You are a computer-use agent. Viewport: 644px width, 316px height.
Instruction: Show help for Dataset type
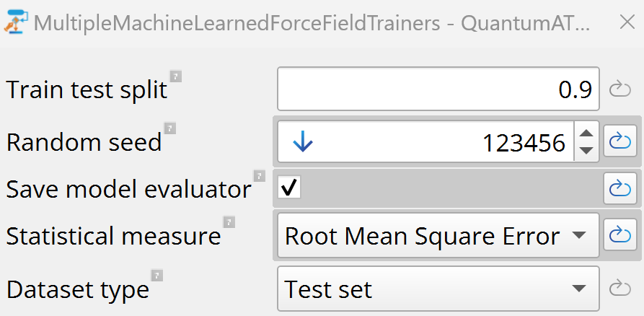pos(156,276)
